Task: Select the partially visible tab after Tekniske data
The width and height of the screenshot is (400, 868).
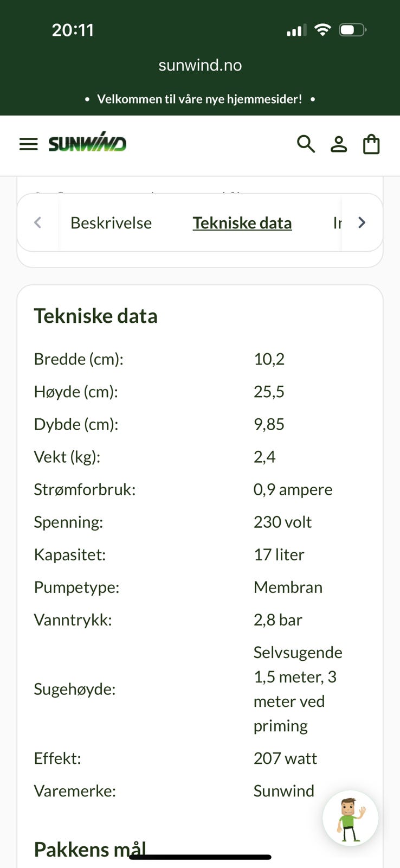Action: [x=337, y=223]
